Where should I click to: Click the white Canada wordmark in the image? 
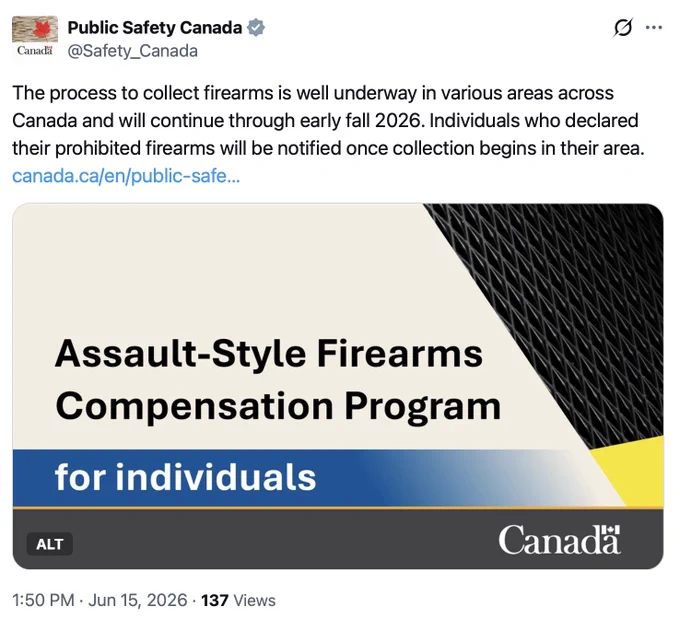(x=559, y=540)
